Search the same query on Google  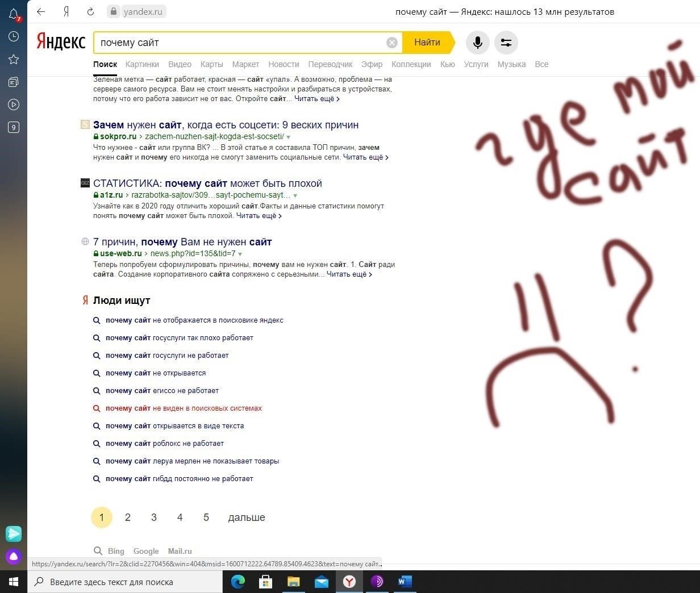(146, 551)
